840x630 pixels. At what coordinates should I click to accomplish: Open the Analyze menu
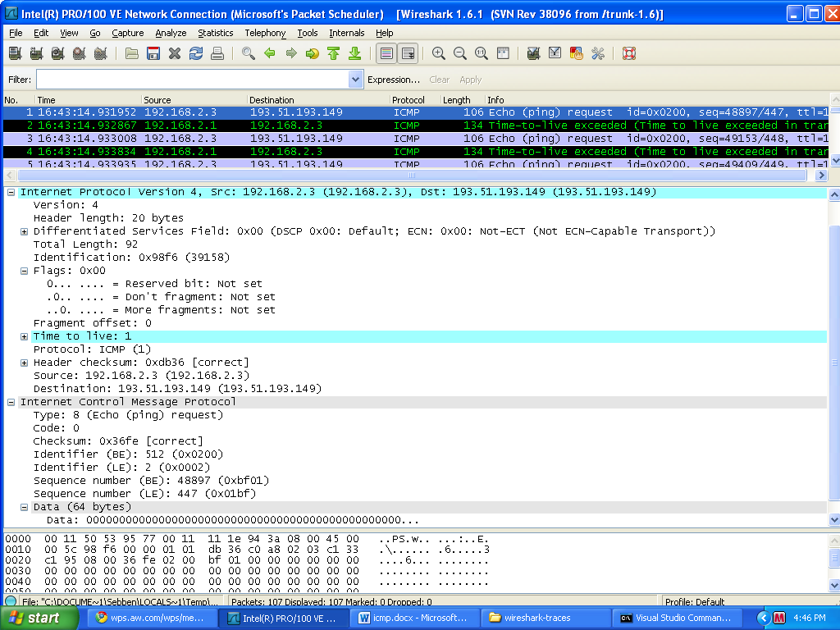coord(171,33)
